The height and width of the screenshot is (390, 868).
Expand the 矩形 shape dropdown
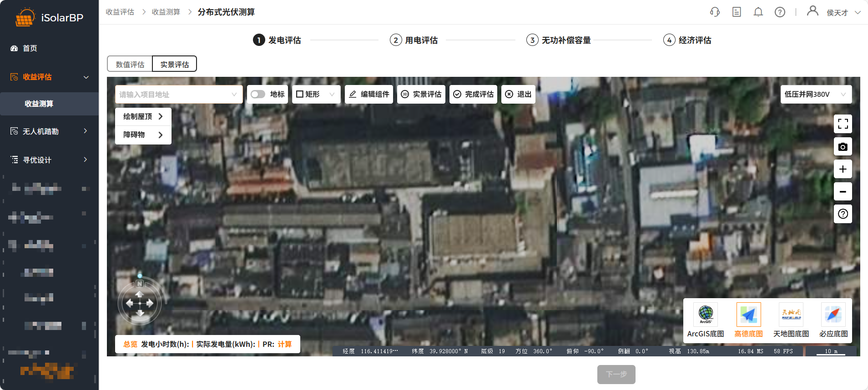(316, 94)
